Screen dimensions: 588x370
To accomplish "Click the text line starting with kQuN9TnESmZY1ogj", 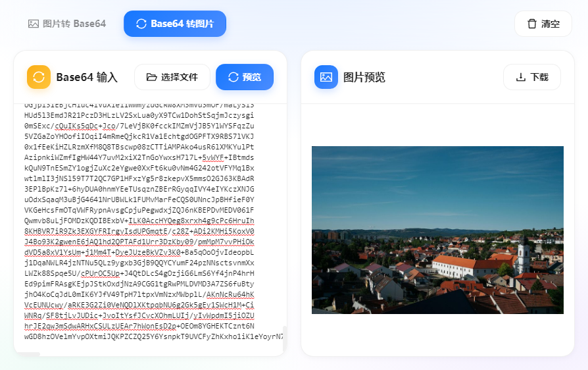I will click(x=139, y=168).
